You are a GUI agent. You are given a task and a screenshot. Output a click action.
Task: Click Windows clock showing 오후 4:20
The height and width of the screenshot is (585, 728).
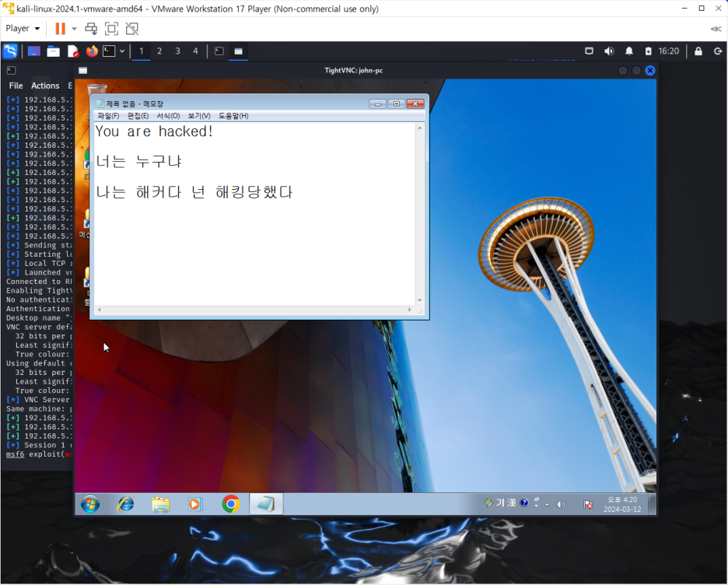pos(622,504)
